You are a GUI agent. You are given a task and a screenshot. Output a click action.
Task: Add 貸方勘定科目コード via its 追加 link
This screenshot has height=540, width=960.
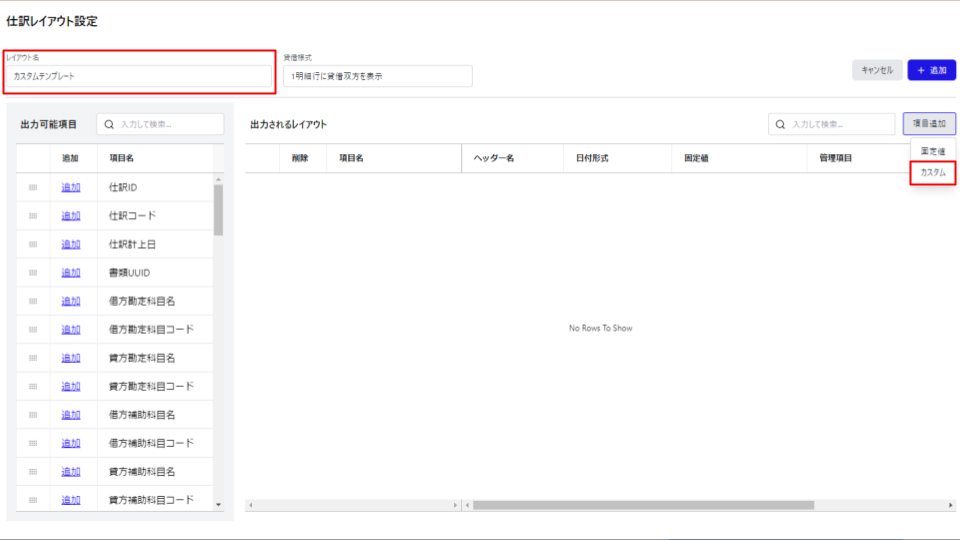coord(71,386)
